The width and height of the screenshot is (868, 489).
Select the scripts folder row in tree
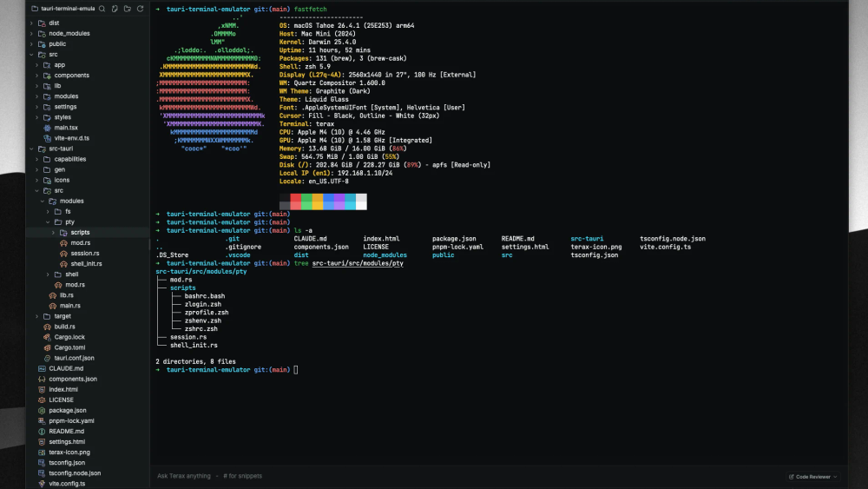pos(88,233)
